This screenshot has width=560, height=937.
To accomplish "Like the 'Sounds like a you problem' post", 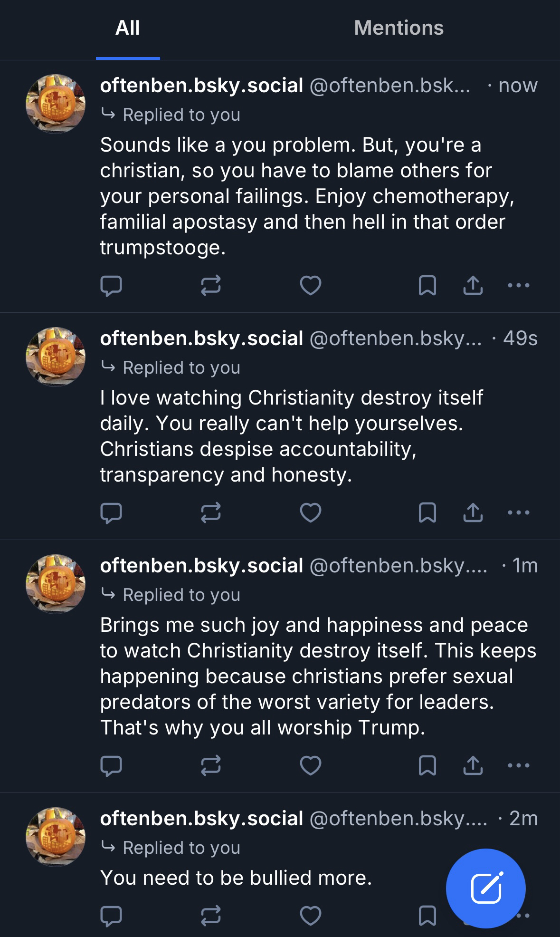I will click(311, 286).
